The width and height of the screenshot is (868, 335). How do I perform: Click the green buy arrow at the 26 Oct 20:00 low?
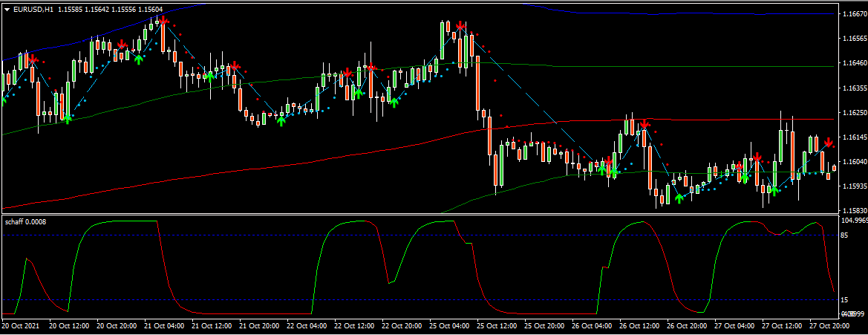pyautogui.click(x=679, y=198)
